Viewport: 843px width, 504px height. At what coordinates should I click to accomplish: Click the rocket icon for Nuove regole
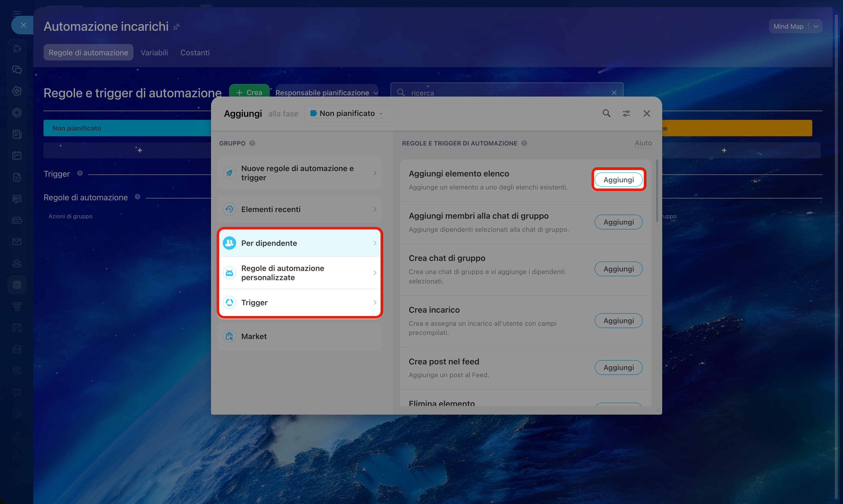pyautogui.click(x=229, y=173)
